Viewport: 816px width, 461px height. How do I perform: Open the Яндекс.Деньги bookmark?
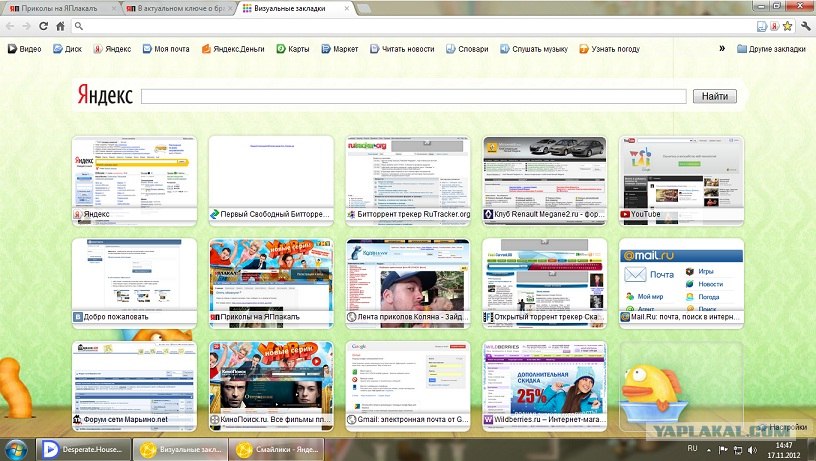coord(236,48)
